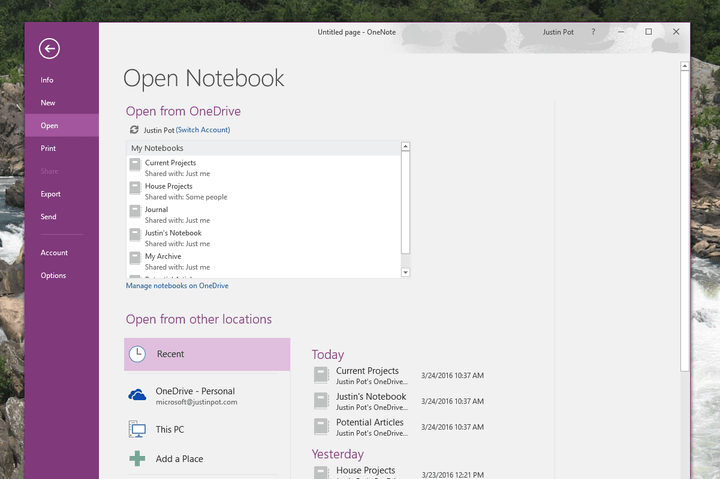Click the notebook icon for Potential Articles under Today
The width and height of the screenshot is (720, 479).
click(x=321, y=427)
